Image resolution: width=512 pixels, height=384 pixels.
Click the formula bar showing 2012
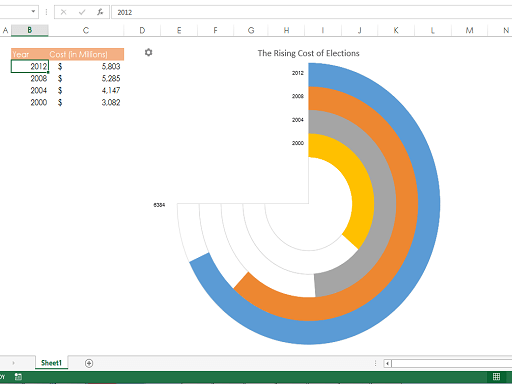(311, 12)
